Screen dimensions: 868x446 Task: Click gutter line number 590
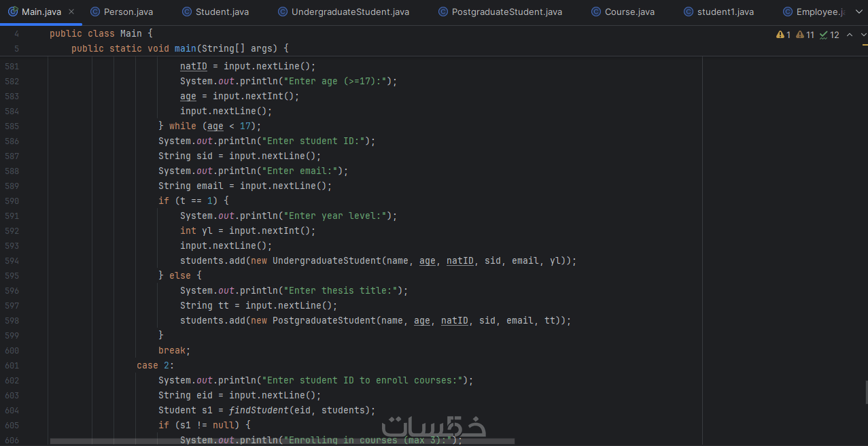(12, 201)
